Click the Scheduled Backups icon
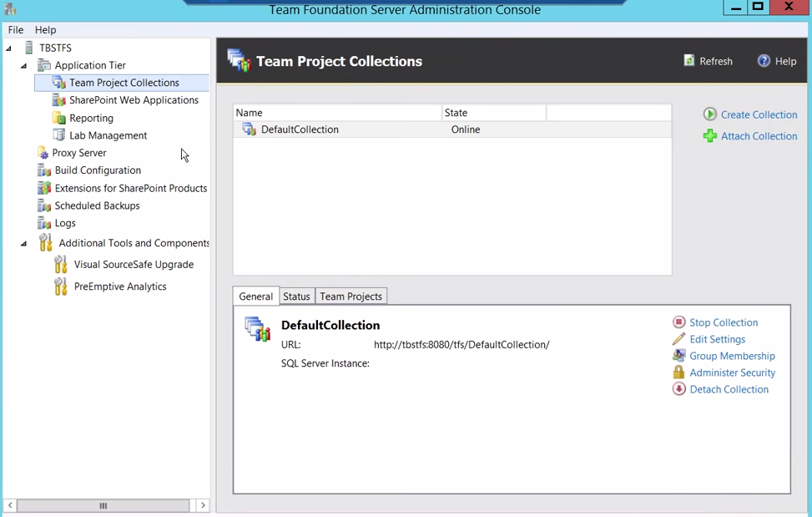812x517 pixels. (43, 205)
